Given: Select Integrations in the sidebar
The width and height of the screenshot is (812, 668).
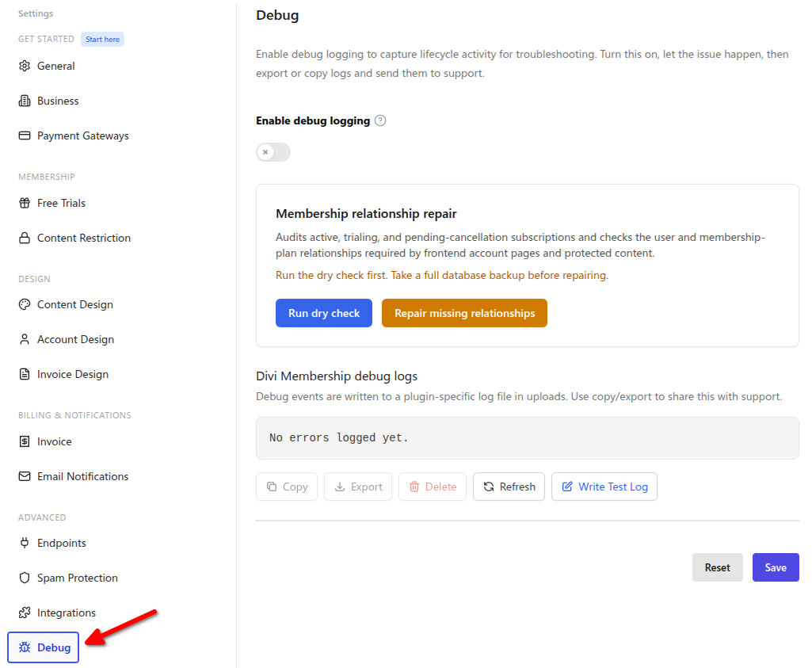Looking at the screenshot, I should point(67,613).
